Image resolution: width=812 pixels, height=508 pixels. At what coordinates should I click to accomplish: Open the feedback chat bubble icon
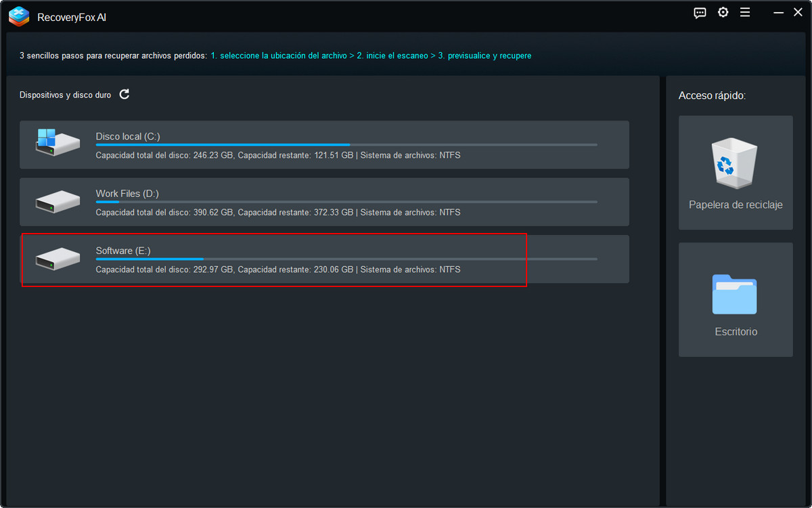700,13
